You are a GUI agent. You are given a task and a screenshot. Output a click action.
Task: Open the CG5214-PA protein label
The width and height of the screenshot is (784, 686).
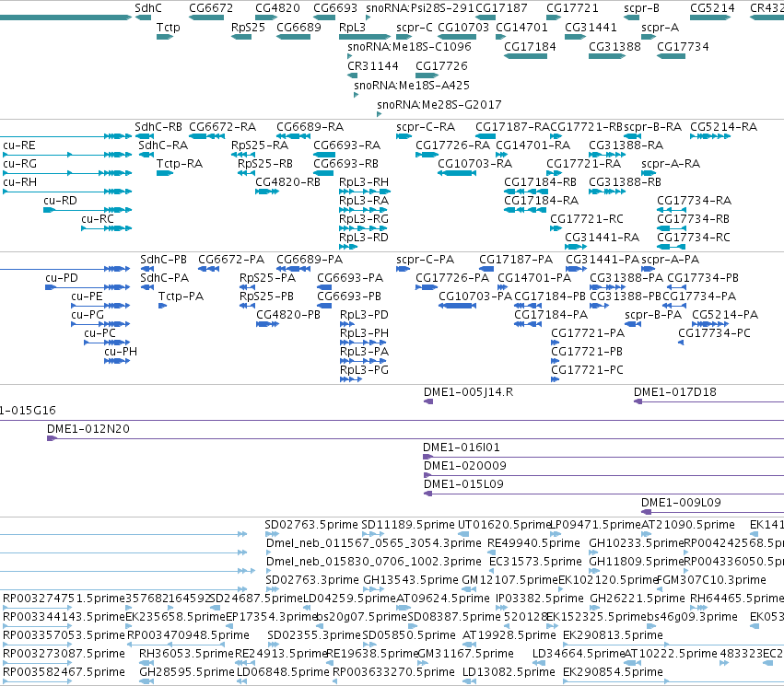[724, 315]
